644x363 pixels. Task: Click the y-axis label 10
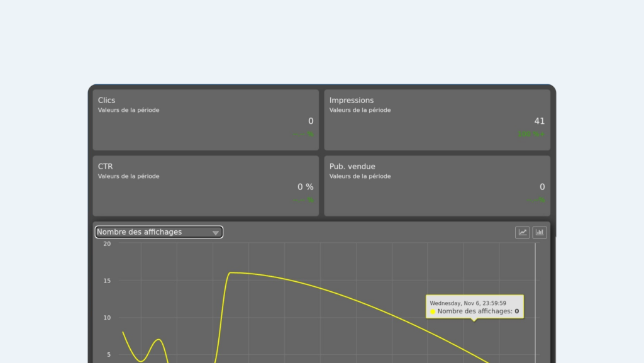click(107, 318)
